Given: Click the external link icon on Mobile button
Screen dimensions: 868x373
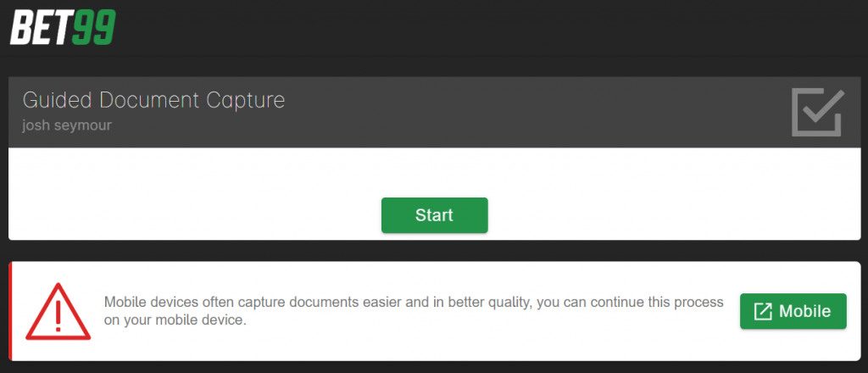Looking at the screenshot, I should coord(763,312).
